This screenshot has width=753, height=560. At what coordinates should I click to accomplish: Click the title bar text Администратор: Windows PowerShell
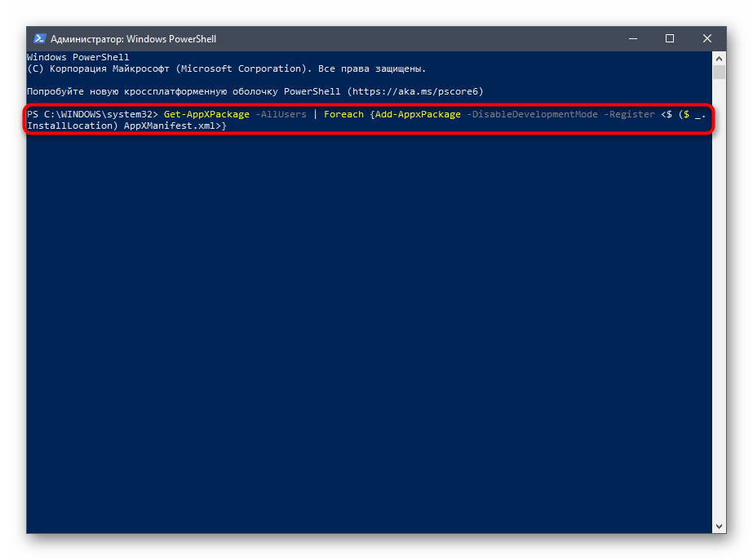tap(133, 39)
